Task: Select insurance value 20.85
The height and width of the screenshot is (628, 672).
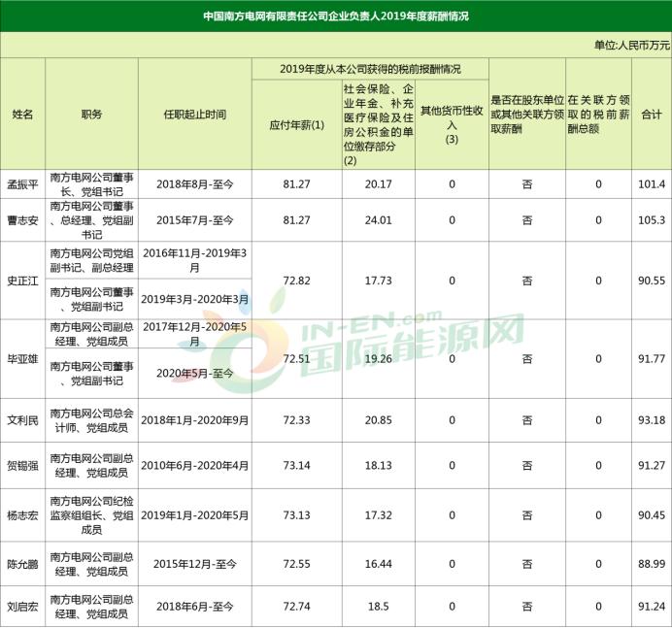Action: tap(379, 420)
